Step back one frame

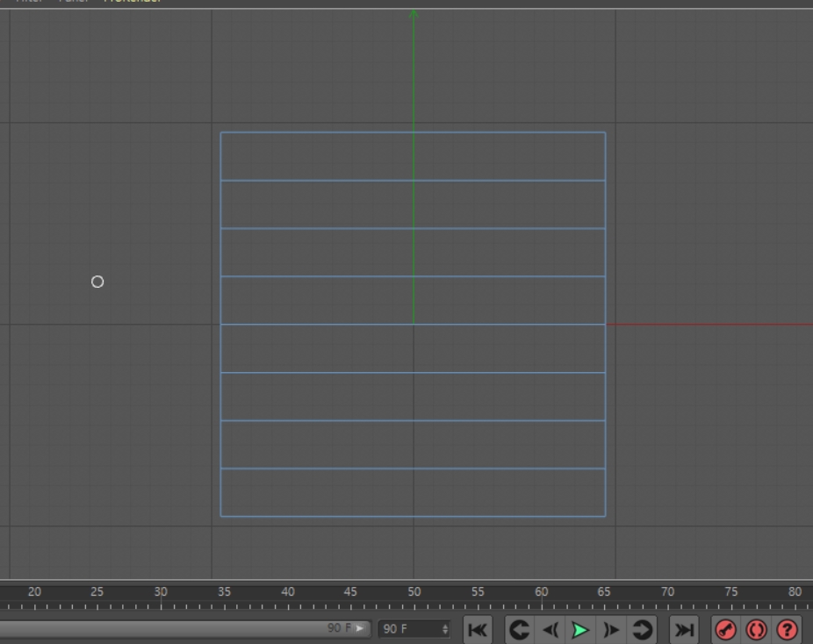[550, 630]
